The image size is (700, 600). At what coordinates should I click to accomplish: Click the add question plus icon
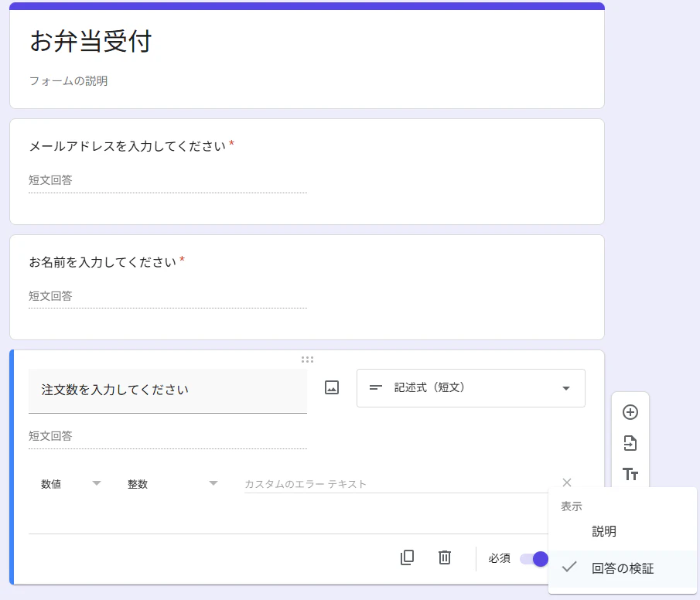tap(630, 412)
